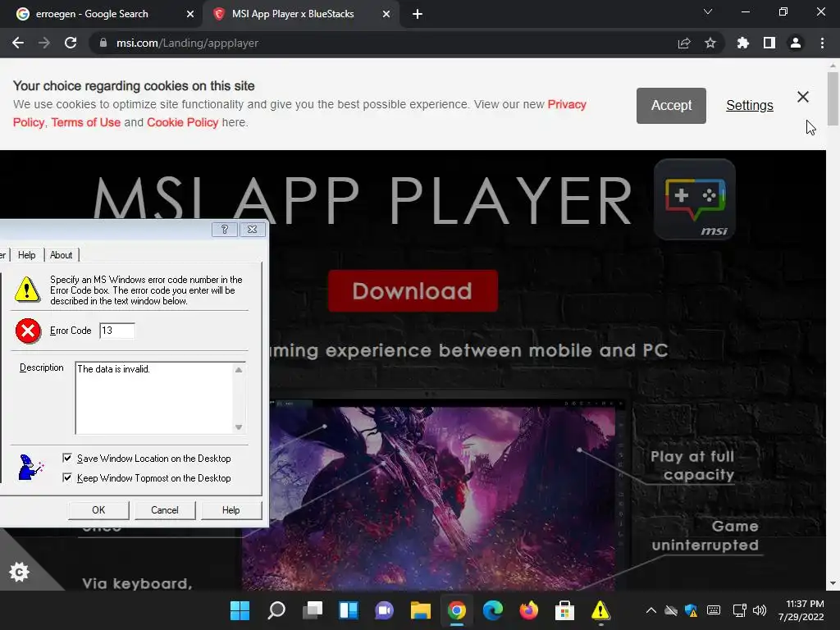840x630 pixels.
Task: Click the red Download button
Action: (413, 291)
